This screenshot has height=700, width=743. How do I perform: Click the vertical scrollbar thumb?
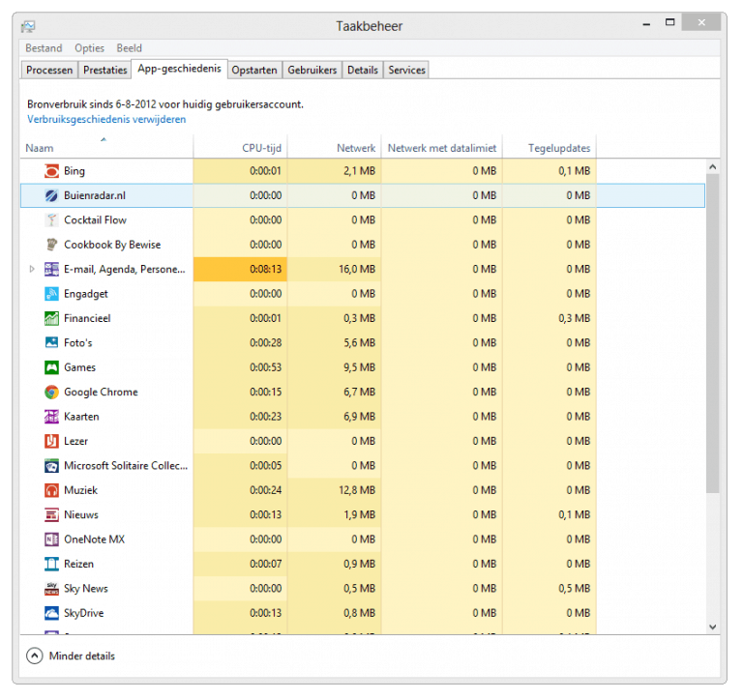click(x=712, y=334)
